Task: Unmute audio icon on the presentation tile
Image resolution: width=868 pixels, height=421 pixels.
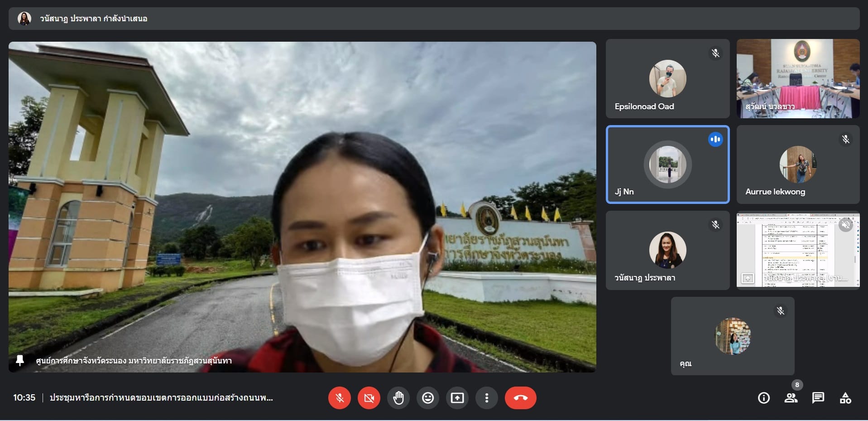Action: (845, 225)
